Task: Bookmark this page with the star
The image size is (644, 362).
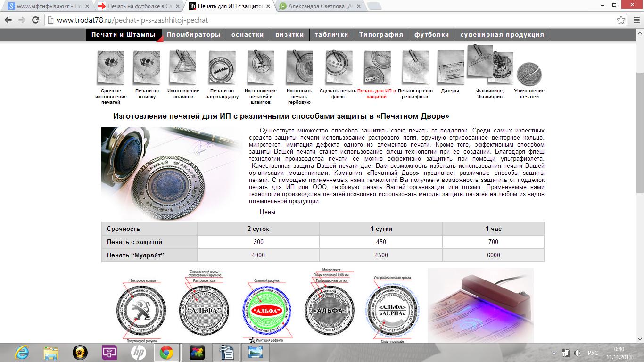Action: [621, 20]
